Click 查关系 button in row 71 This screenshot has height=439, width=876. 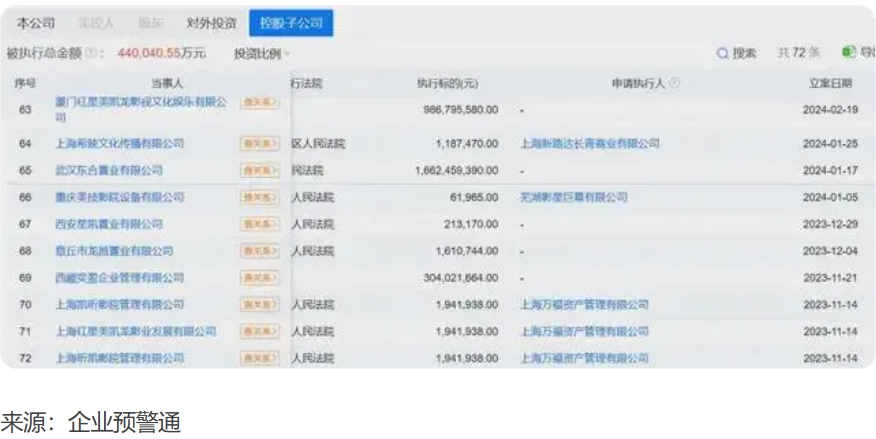click(x=260, y=331)
